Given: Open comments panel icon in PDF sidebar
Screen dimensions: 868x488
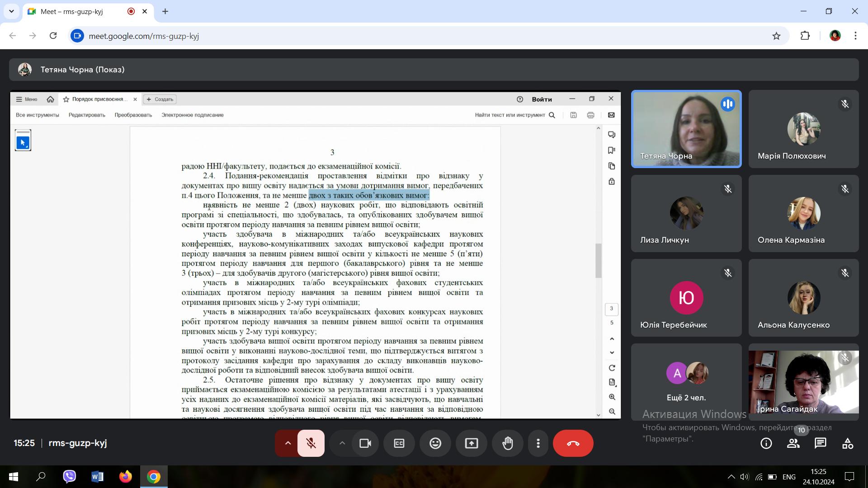Looking at the screenshot, I should (x=612, y=135).
